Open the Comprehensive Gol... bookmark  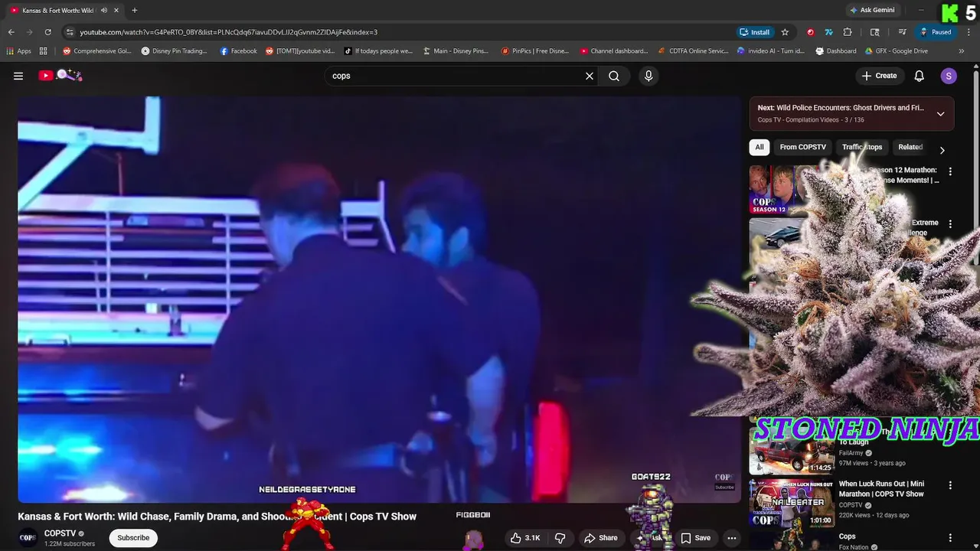tap(97, 51)
